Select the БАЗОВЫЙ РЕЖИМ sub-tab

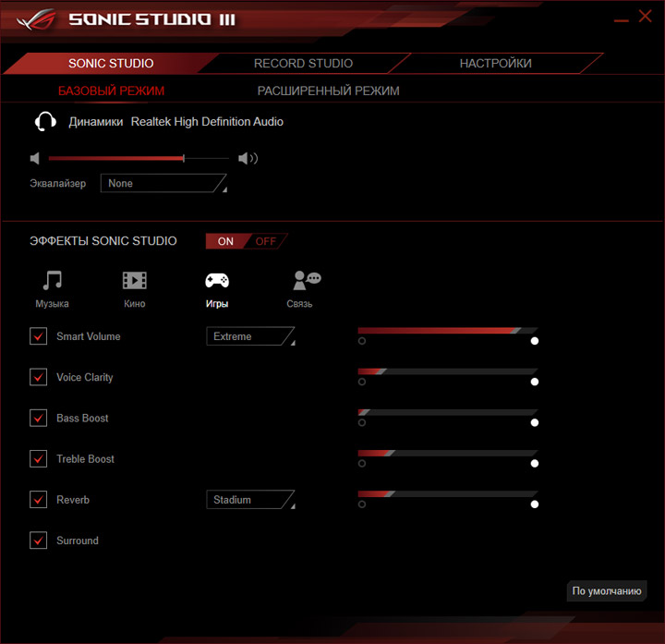(111, 91)
